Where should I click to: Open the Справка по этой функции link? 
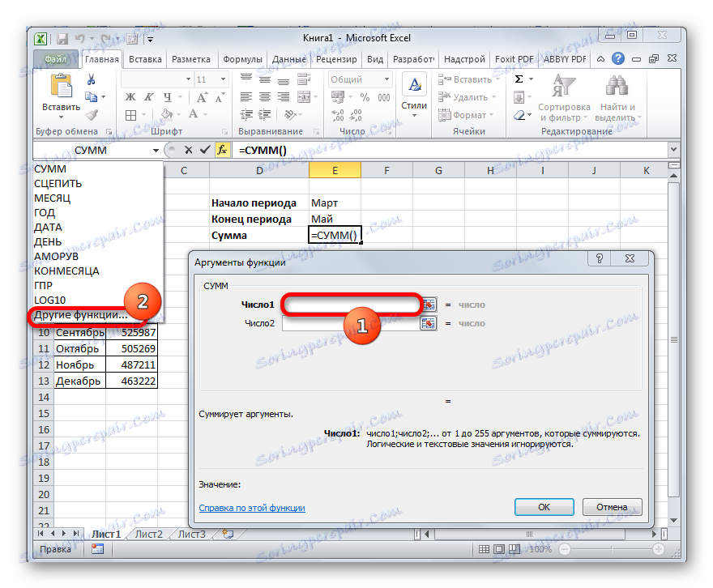point(252,508)
